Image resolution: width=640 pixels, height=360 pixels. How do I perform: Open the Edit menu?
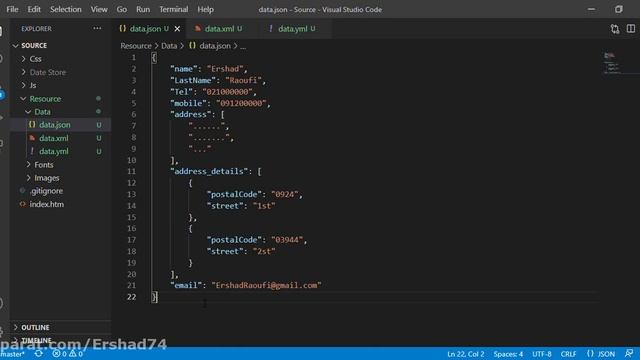click(34, 9)
